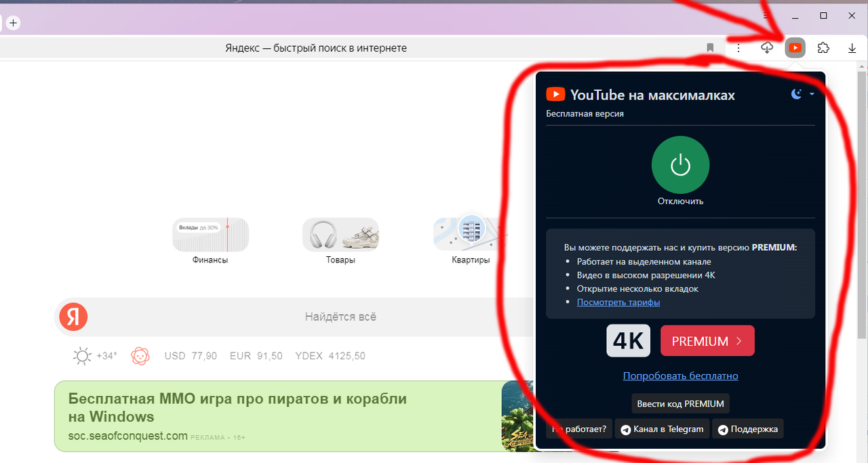
Task: Click the Отключить label under power button
Action: pyautogui.click(x=680, y=201)
